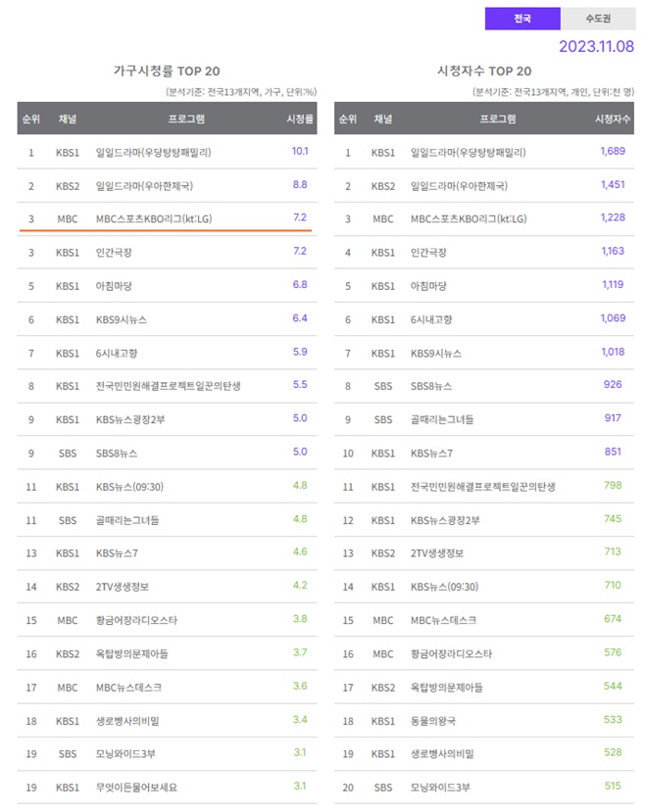
Task: Click the date 2023.11.08
Action: 596,47
